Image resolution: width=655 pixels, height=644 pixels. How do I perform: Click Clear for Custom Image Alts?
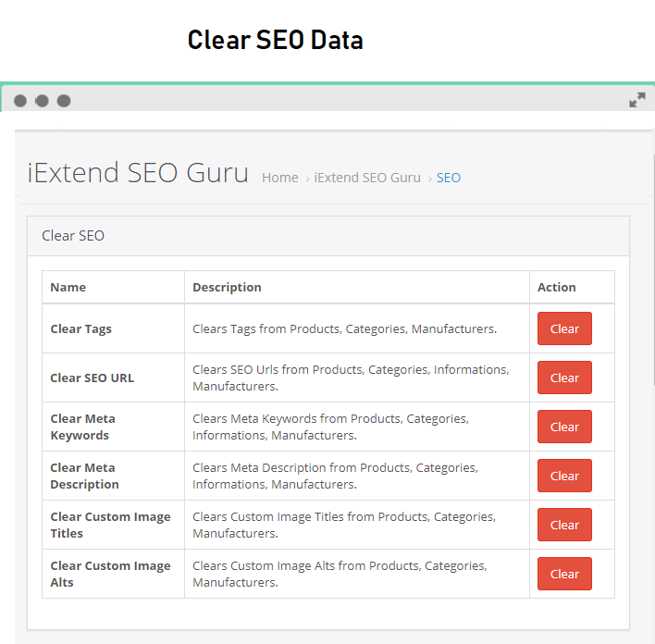pyautogui.click(x=564, y=574)
